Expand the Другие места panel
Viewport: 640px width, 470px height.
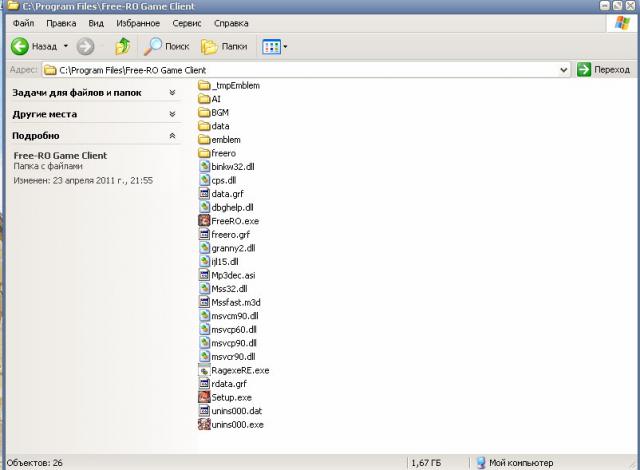tap(172, 114)
